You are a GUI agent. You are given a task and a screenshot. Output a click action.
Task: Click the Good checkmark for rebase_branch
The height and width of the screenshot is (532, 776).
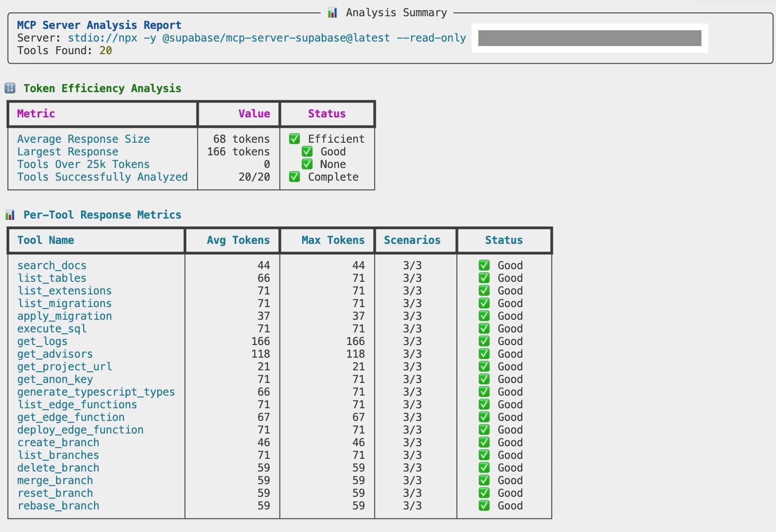(x=484, y=506)
